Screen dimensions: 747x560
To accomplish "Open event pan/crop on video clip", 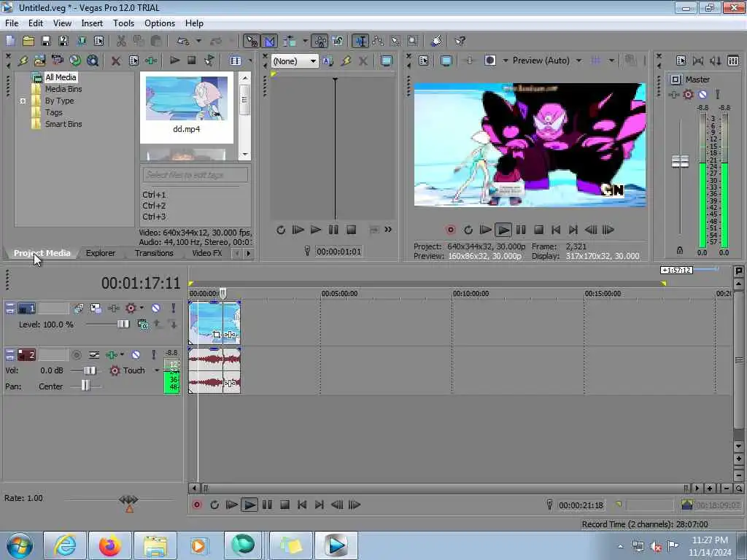I will pyautogui.click(x=217, y=335).
